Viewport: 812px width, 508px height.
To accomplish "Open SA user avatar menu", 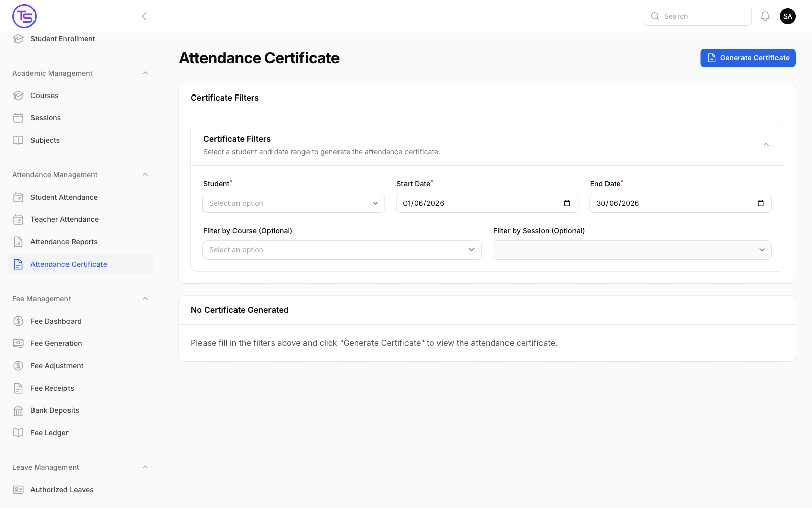I will 788,16.
